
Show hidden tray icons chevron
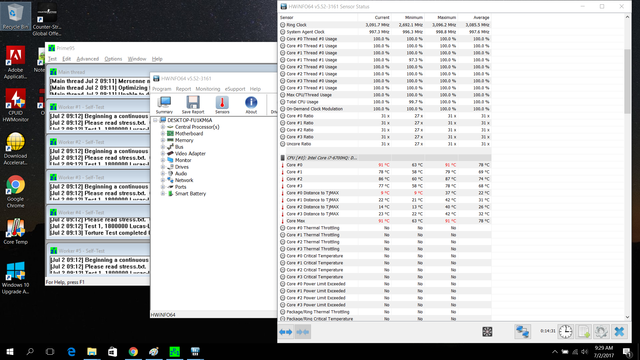(x=555, y=351)
